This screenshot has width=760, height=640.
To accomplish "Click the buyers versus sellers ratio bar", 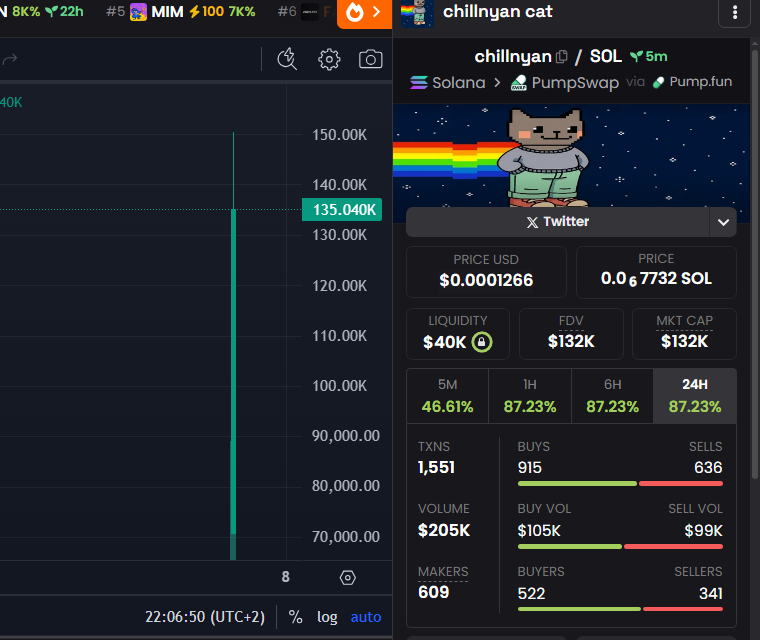I will pos(620,609).
